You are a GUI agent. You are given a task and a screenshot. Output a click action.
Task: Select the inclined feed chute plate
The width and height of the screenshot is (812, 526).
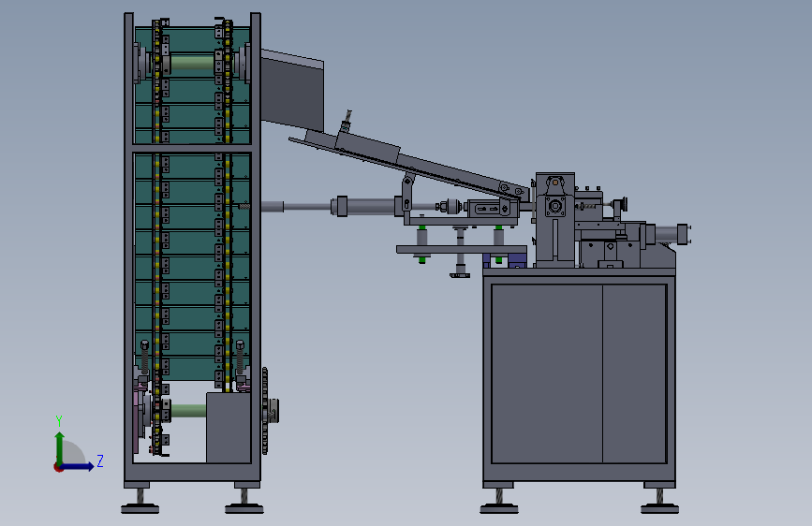409,164
